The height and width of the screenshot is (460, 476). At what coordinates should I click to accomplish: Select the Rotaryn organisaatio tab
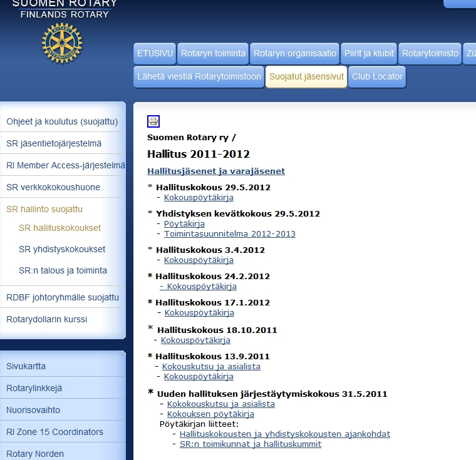[295, 53]
